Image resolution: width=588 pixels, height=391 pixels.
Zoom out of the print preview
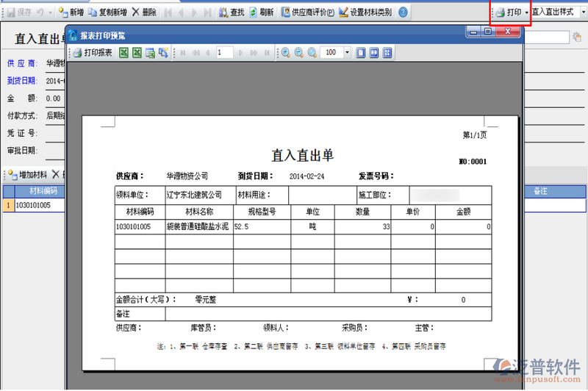tap(298, 53)
